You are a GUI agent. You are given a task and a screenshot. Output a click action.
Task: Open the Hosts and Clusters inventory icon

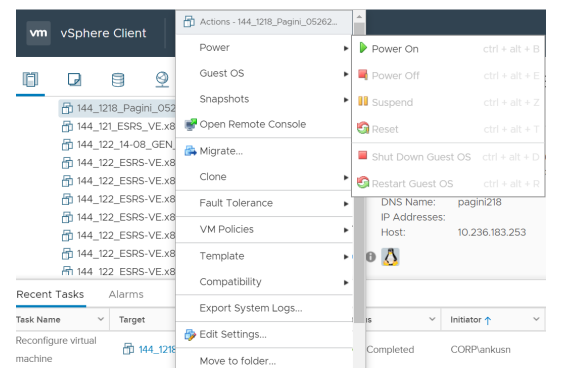click(x=30, y=79)
